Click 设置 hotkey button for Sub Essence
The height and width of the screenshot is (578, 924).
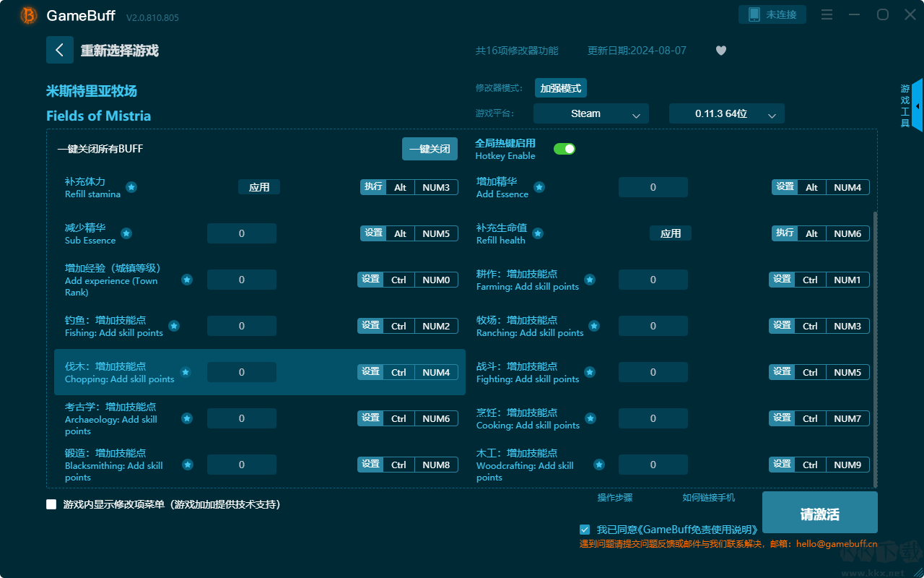[x=373, y=233]
